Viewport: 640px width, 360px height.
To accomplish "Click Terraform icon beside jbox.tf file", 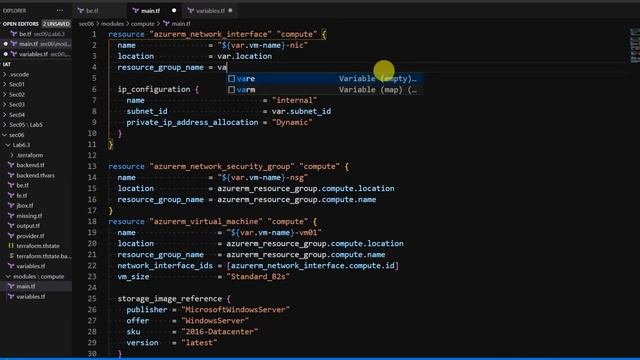I will click(11, 206).
